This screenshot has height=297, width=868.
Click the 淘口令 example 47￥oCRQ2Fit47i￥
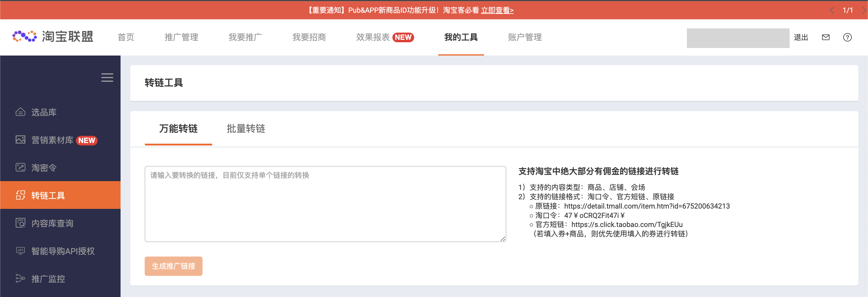(595, 215)
